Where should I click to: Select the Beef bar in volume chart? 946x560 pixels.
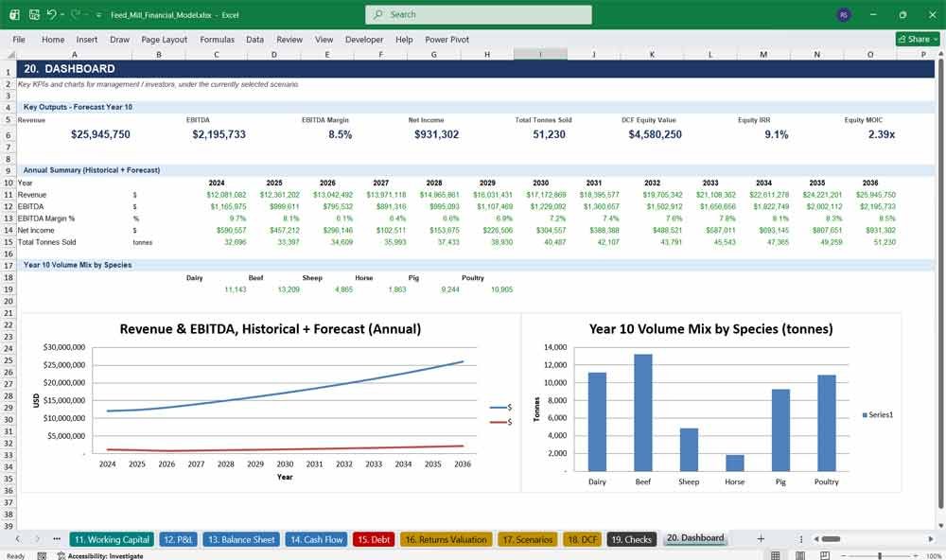pos(643,412)
